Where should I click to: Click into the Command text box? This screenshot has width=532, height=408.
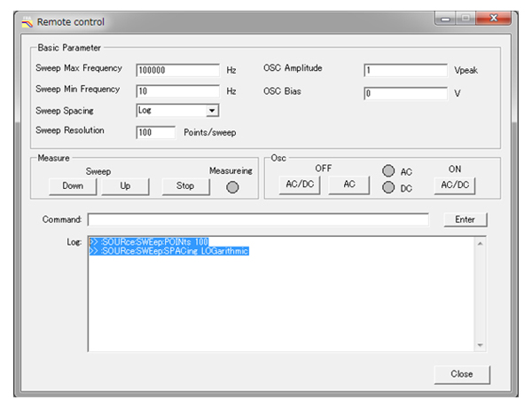click(x=257, y=219)
